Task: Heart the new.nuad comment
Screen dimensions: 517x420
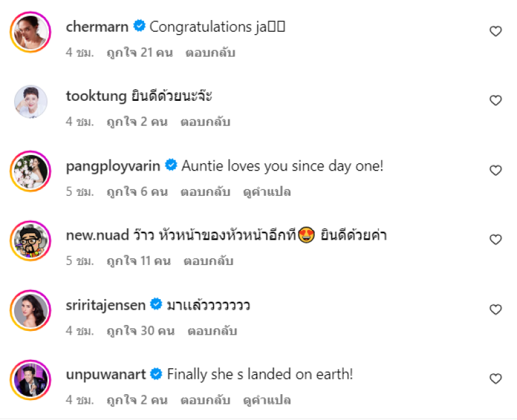Action: click(x=496, y=240)
